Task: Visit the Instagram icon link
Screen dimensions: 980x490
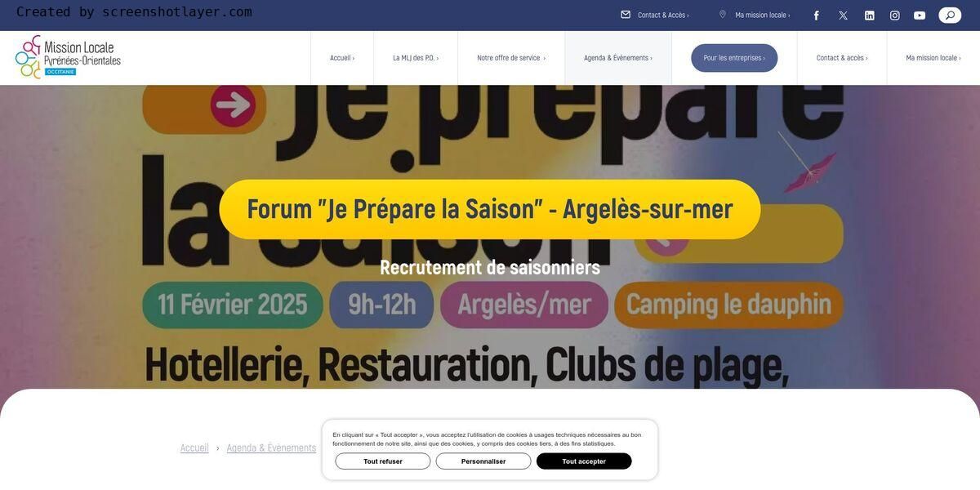Action: point(895,16)
